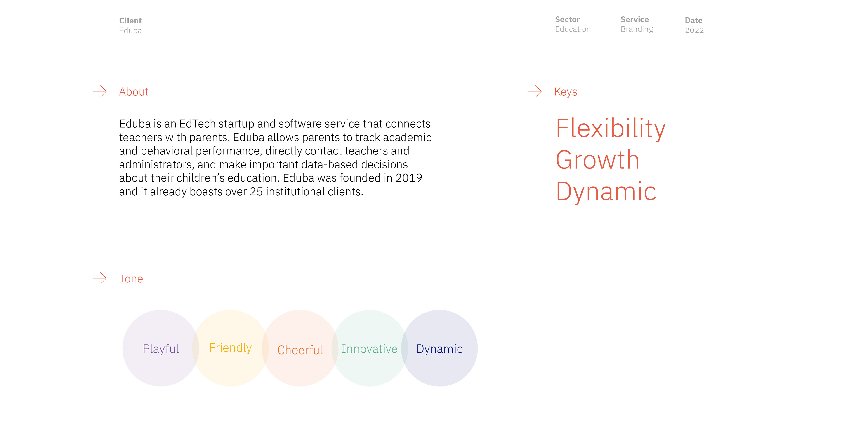Click the arrow icon beside About

(x=100, y=91)
